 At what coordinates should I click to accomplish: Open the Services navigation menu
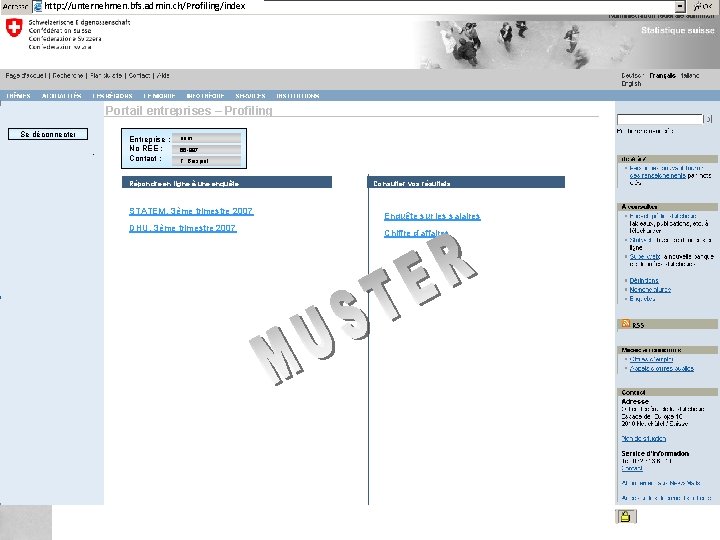click(250, 96)
